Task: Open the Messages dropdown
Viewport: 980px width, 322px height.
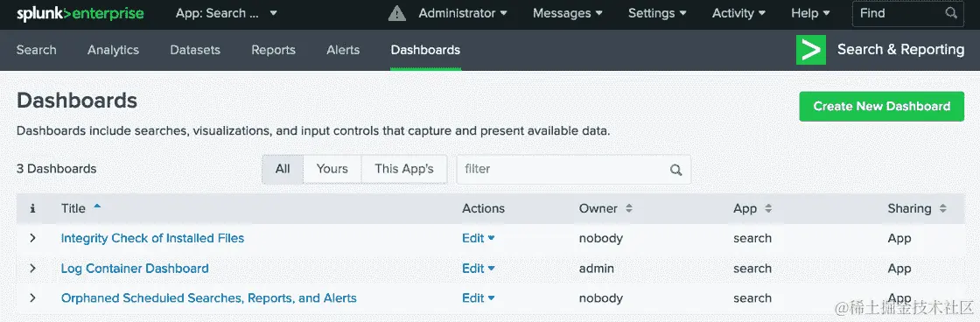Action: [568, 13]
